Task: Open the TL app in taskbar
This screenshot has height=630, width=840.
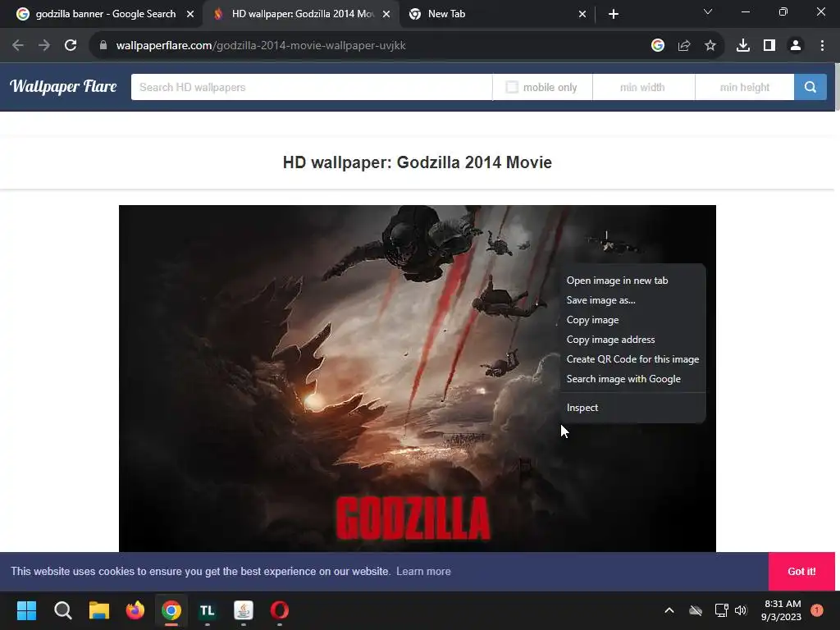Action: [208, 610]
